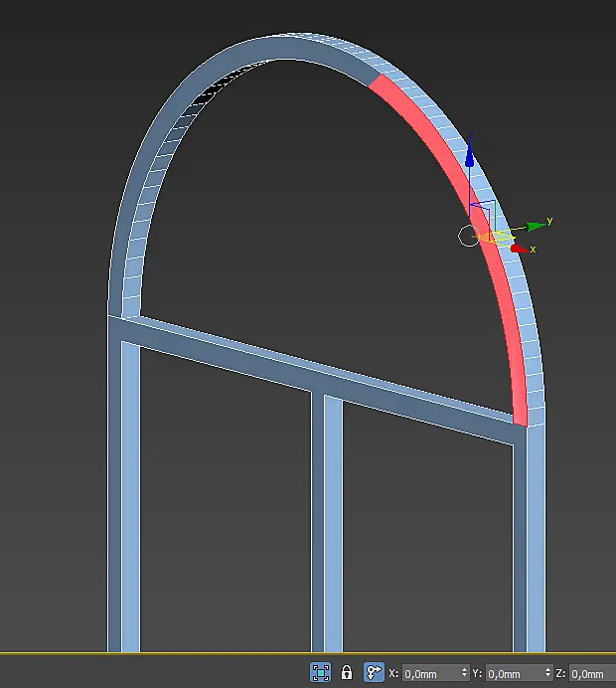
Task: Click the red X-axis arrow of gizmo
Action: (x=519, y=249)
